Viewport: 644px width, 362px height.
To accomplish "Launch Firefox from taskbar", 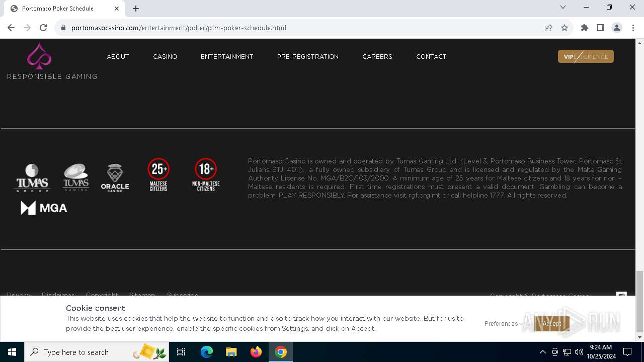I will (256, 352).
